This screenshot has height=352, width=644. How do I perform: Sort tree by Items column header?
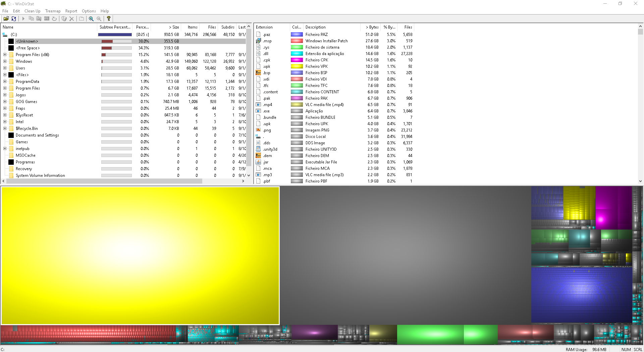pyautogui.click(x=191, y=27)
